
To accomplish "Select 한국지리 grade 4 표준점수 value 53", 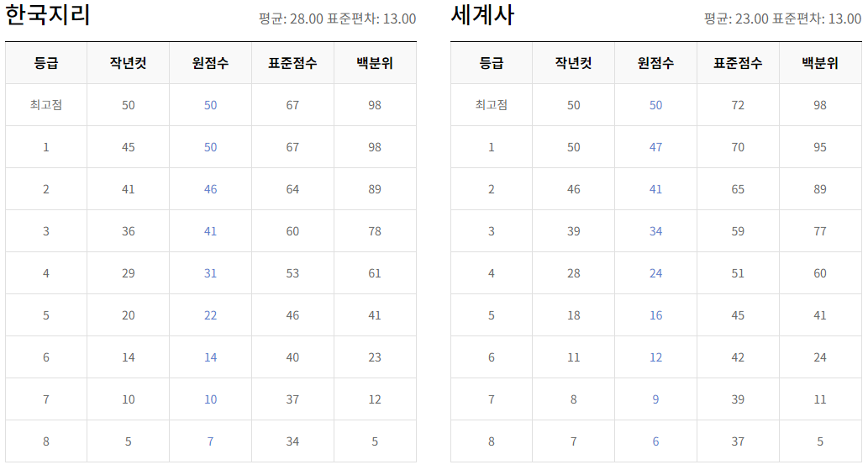I will (x=292, y=273).
